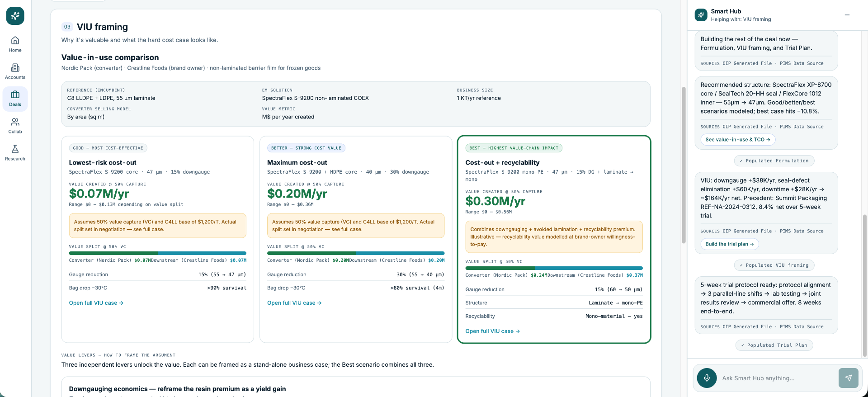Click Range $0 – $0.56M text

(488, 212)
